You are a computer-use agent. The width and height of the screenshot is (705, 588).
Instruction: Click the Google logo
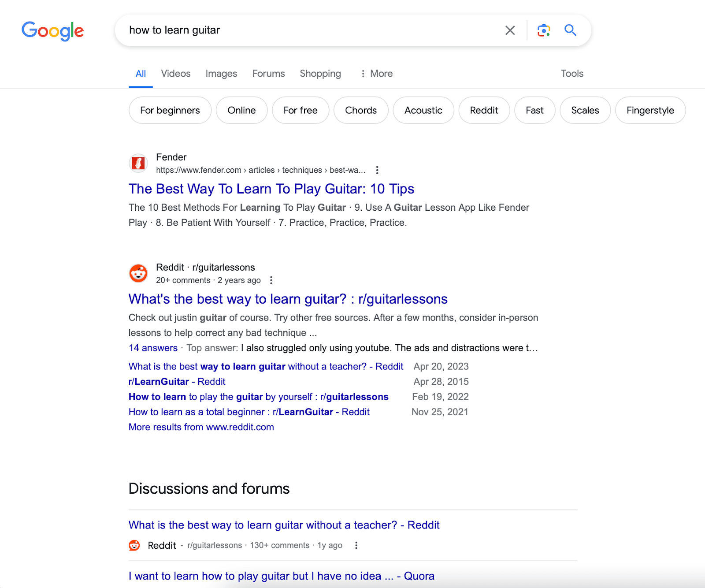[x=52, y=31]
